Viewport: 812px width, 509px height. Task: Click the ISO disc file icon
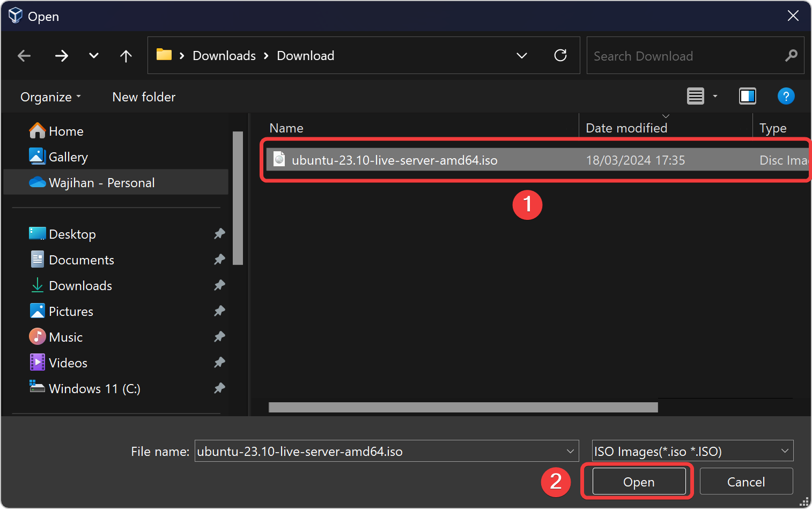pos(279,159)
